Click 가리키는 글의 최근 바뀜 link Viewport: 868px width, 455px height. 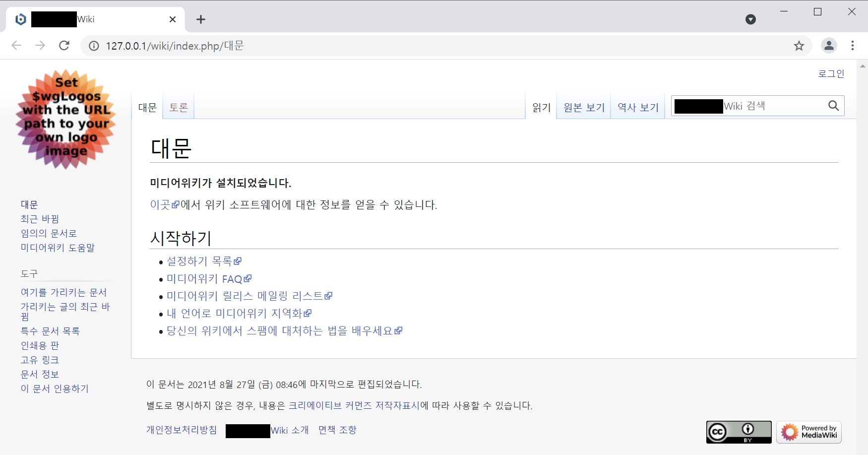click(65, 311)
